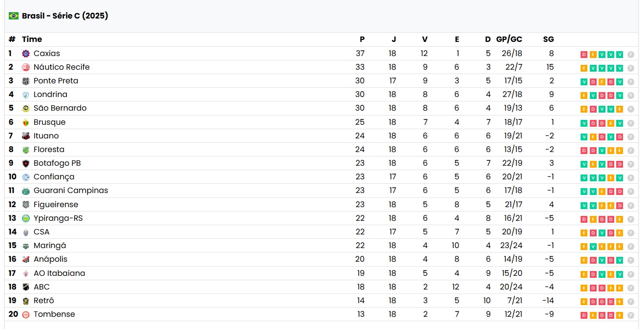Open the Guarani Campinas team link
This screenshot has height=329, width=644.
[x=71, y=191]
